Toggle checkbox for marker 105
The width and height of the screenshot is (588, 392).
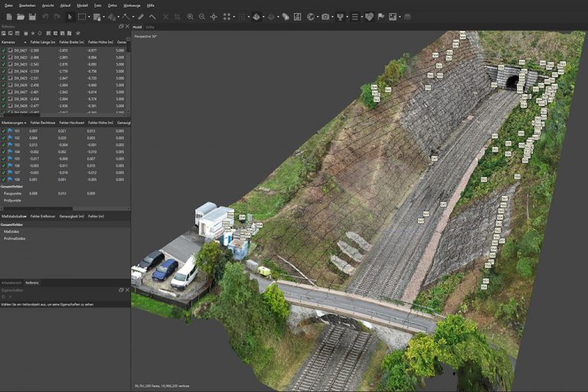[x=4, y=158]
